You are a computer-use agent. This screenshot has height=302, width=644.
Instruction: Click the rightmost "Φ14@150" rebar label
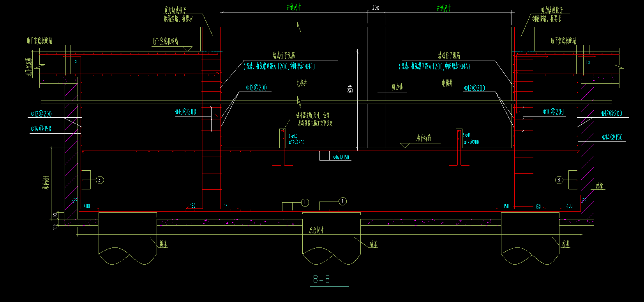(x=612, y=137)
